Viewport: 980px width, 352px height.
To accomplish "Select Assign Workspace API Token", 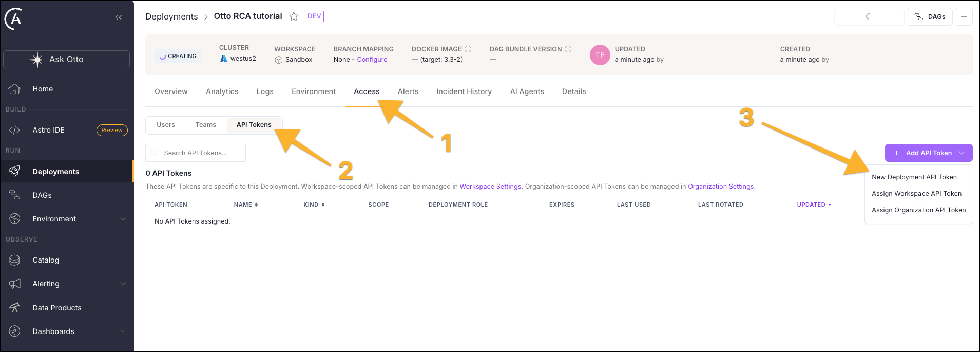I will [x=916, y=194].
